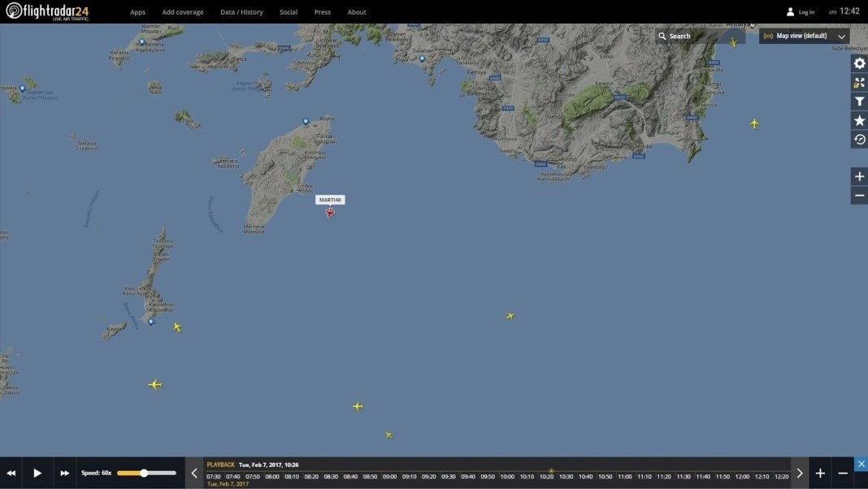Click the Search field

(x=701, y=36)
